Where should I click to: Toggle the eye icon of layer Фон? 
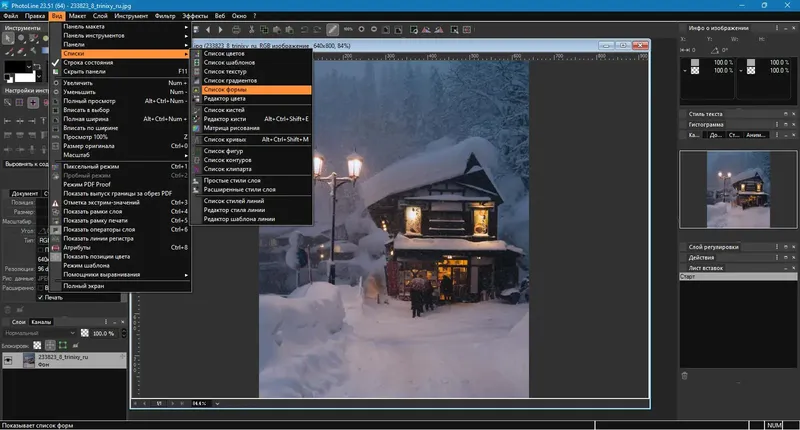click(x=8, y=361)
